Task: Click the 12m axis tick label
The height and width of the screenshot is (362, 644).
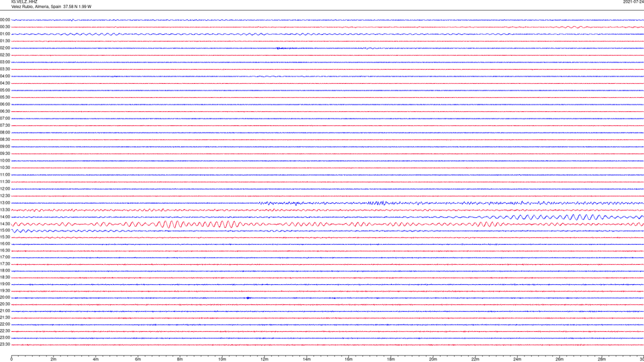Action: click(x=264, y=359)
